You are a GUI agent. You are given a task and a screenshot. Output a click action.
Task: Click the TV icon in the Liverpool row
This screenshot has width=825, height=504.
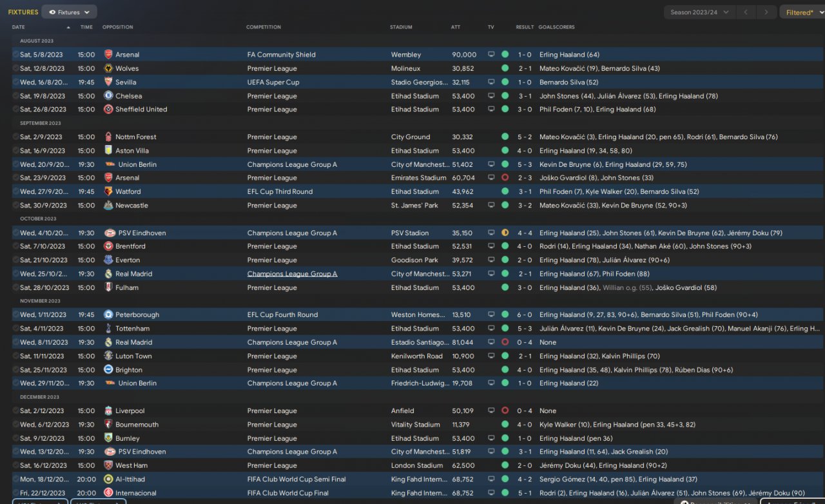pos(491,411)
